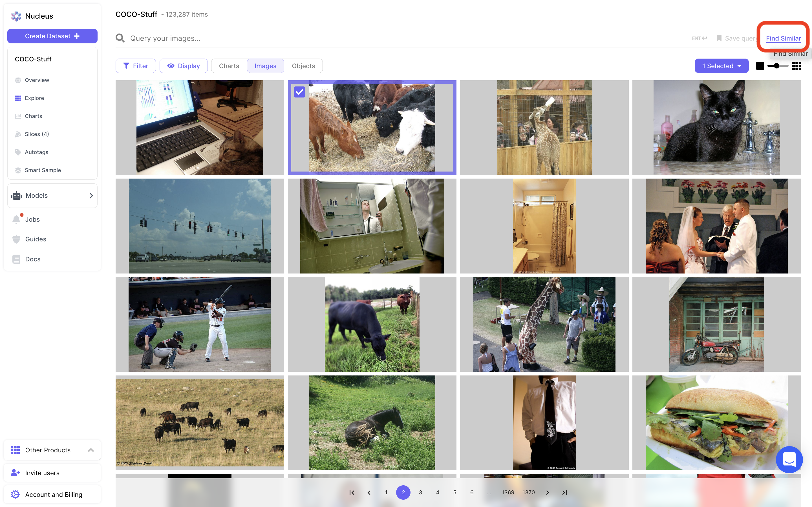The height and width of the screenshot is (507, 812).
Task: Expand the Models menu chevron
Action: pyautogui.click(x=91, y=195)
